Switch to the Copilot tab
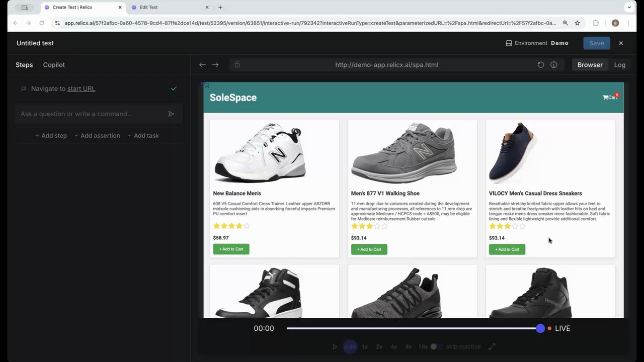 point(54,65)
